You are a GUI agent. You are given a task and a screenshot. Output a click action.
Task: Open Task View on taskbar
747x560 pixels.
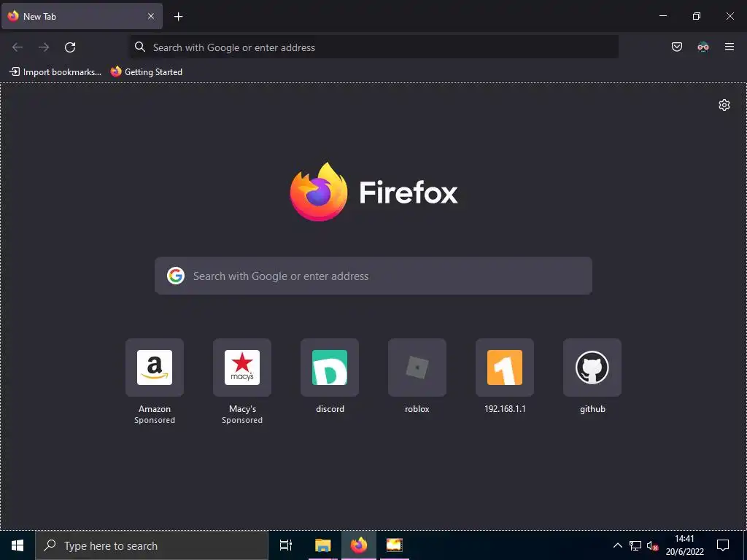pyautogui.click(x=286, y=545)
